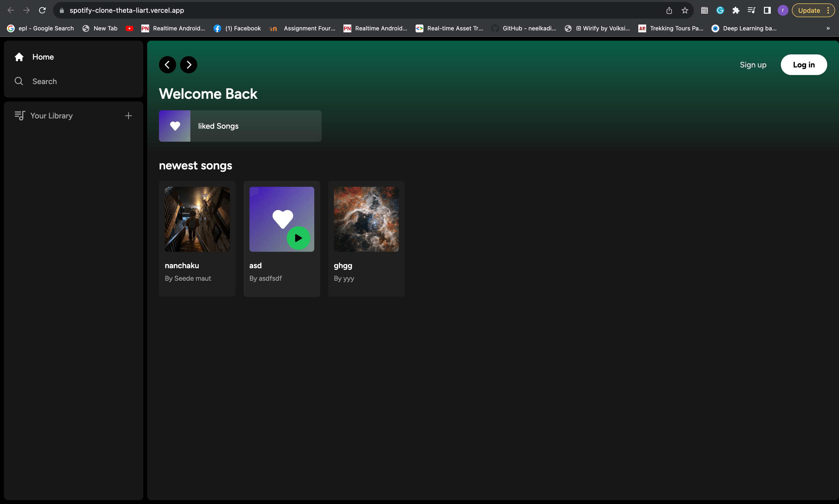Open the Your Library icon
839x504 pixels.
(20, 116)
